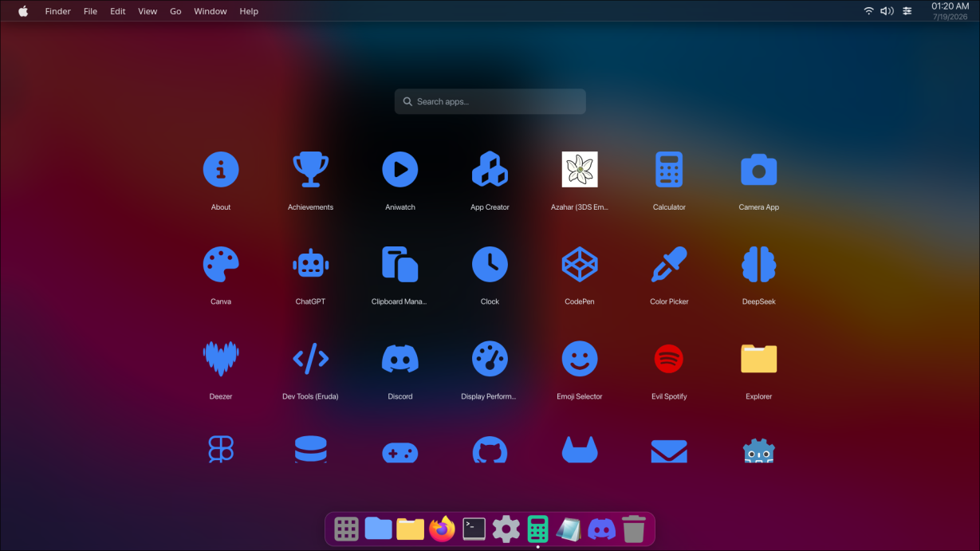Open the Color Picker eyedropper app
Image resolution: width=980 pixels, height=551 pixels.
[669, 264]
